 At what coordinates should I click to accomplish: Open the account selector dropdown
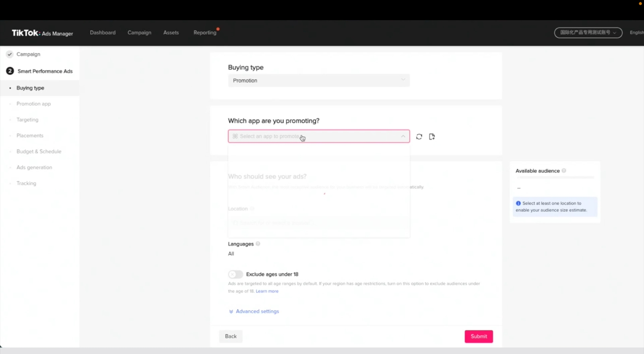click(588, 33)
